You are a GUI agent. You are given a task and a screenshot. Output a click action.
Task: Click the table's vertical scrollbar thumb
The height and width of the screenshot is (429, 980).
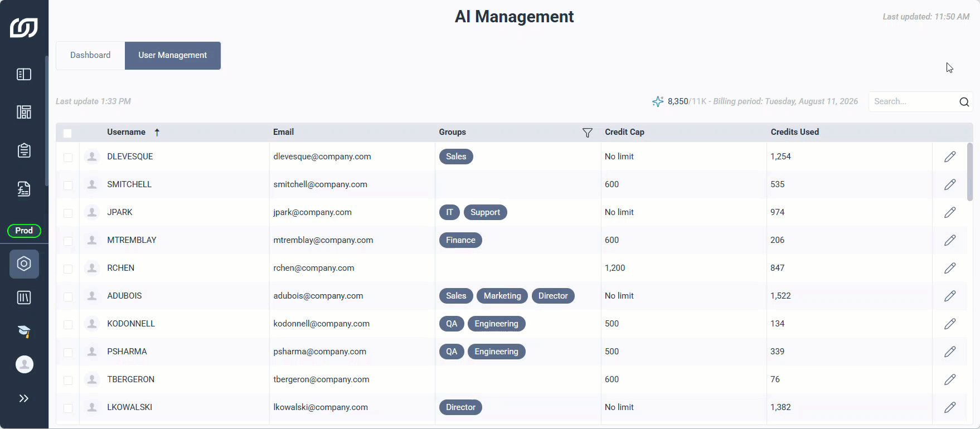tap(970, 172)
